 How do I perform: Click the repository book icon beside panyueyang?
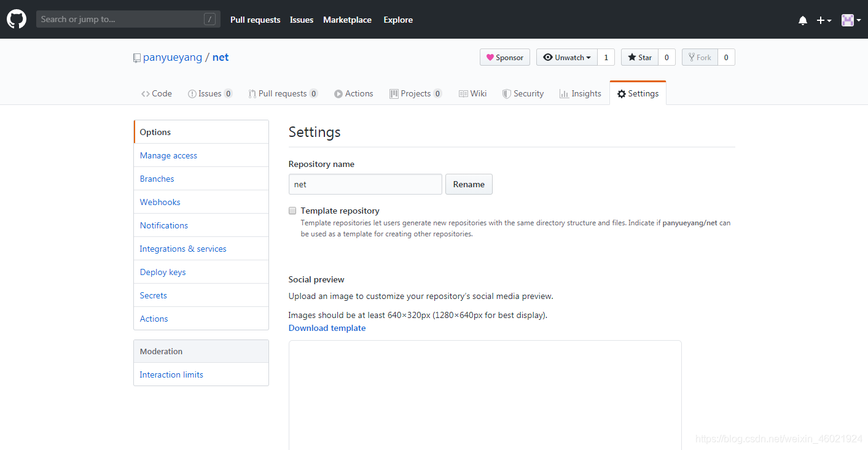[136, 58]
